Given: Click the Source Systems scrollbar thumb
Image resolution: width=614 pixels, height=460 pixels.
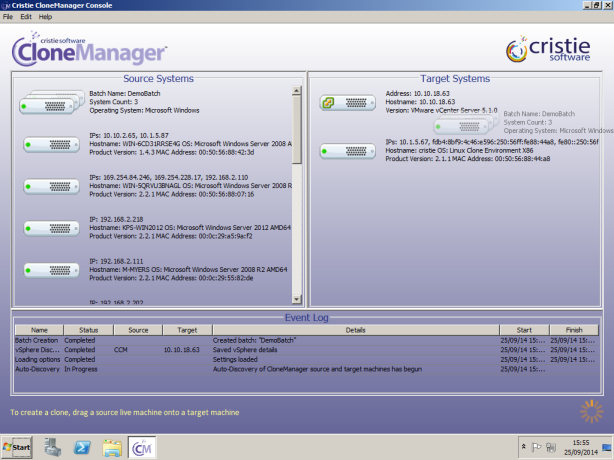Looking at the screenshot, I should (x=297, y=129).
